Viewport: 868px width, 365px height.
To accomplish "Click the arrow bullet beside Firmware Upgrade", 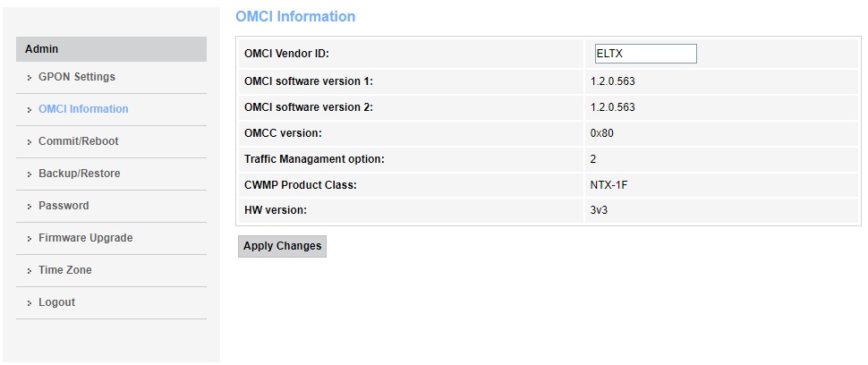I will coord(30,239).
